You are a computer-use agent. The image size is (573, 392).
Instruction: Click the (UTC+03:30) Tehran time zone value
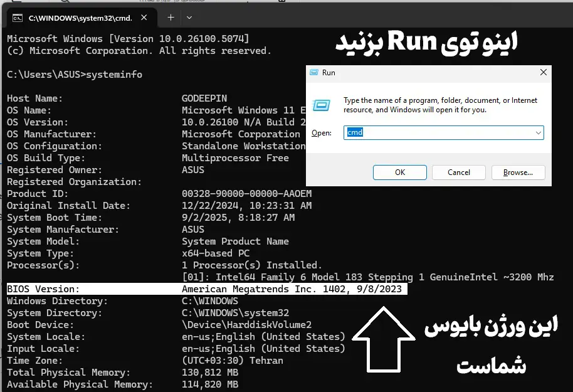pos(233,361)
